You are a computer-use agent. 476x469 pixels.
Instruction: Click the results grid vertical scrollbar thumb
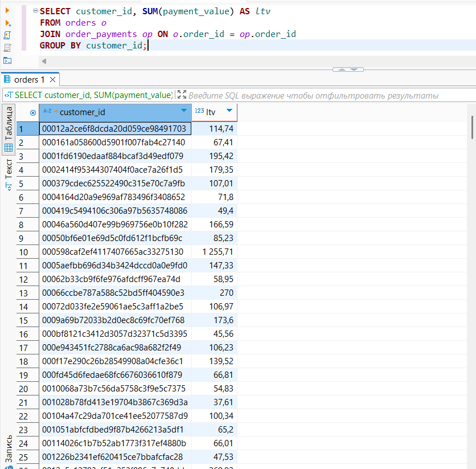point(472,127)
